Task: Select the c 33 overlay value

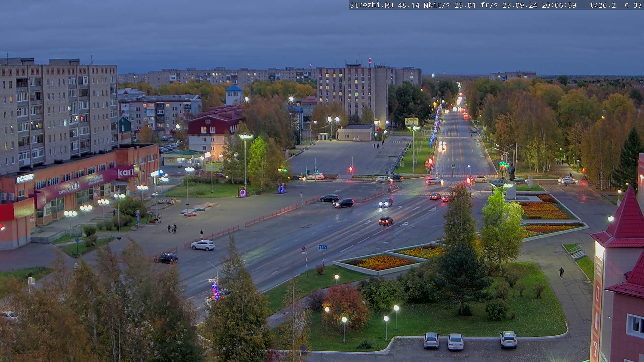Action: click(x=633, y=5)
